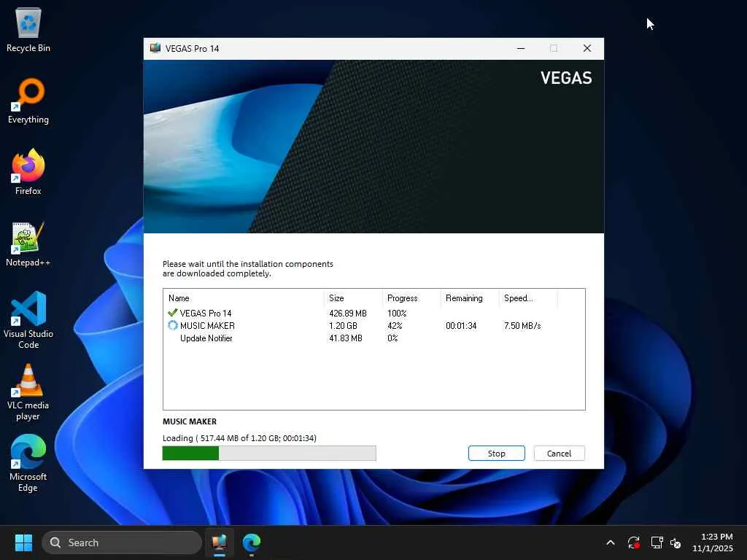747x560 pixels.
Task: Click the taskbar Search box
Action: pyautogui.click(x=122, y=542)
